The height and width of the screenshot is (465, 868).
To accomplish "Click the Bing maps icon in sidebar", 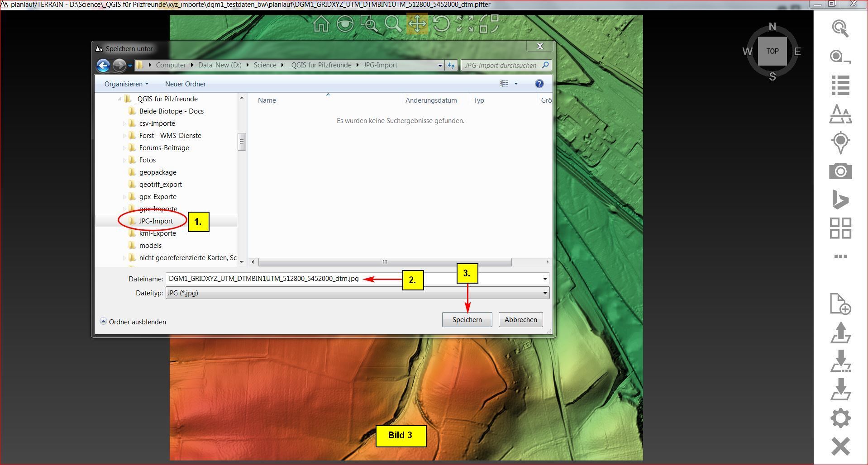I will click(840, 199).
